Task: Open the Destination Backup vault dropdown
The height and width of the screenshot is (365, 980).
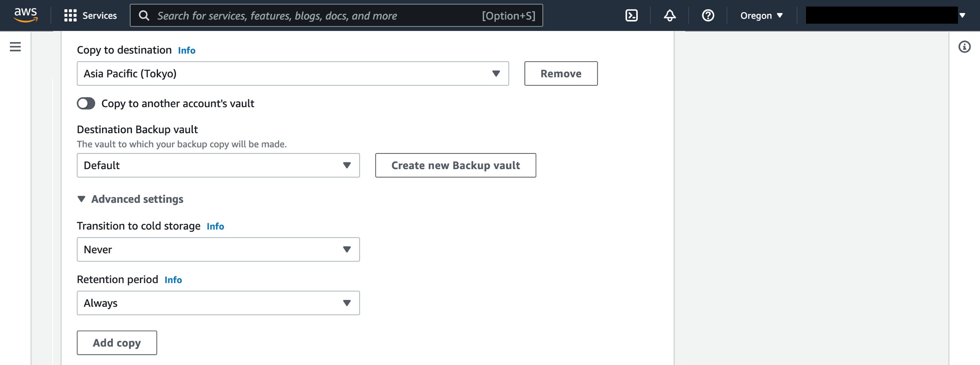Action: (218, 165)
